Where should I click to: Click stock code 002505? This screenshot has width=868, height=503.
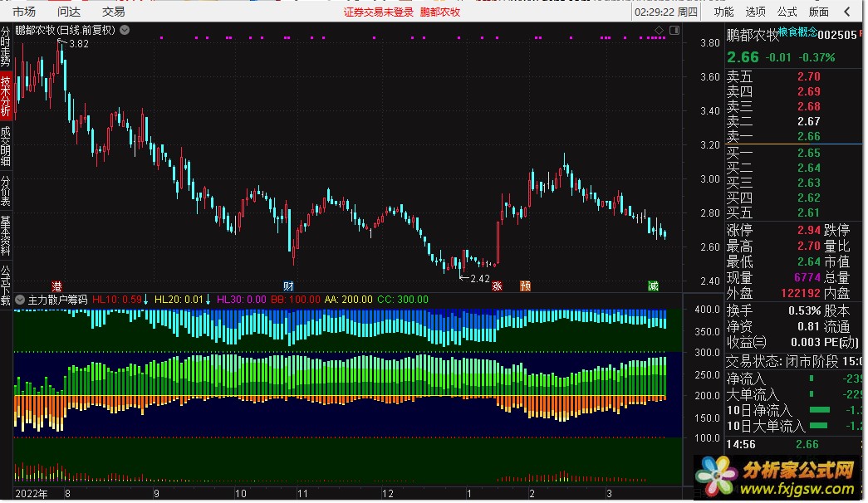coord(837,35)
